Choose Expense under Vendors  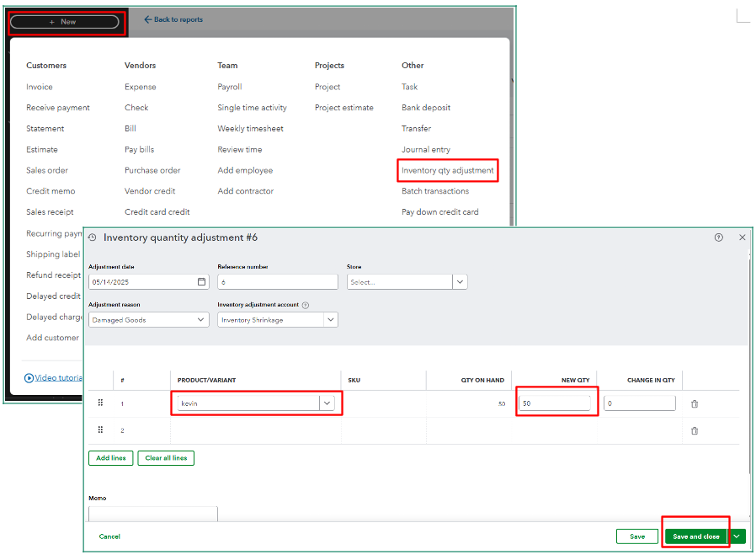click(x=141, y=87)
